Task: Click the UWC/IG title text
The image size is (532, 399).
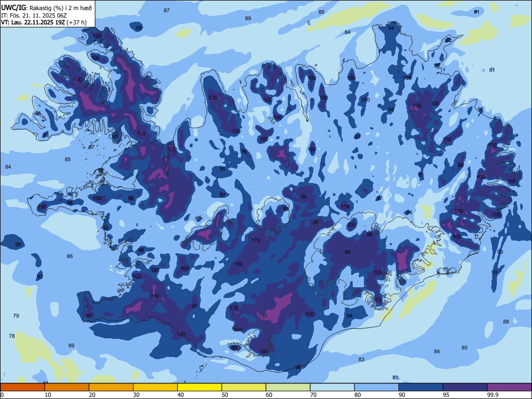Action: [x=13, y=7]
